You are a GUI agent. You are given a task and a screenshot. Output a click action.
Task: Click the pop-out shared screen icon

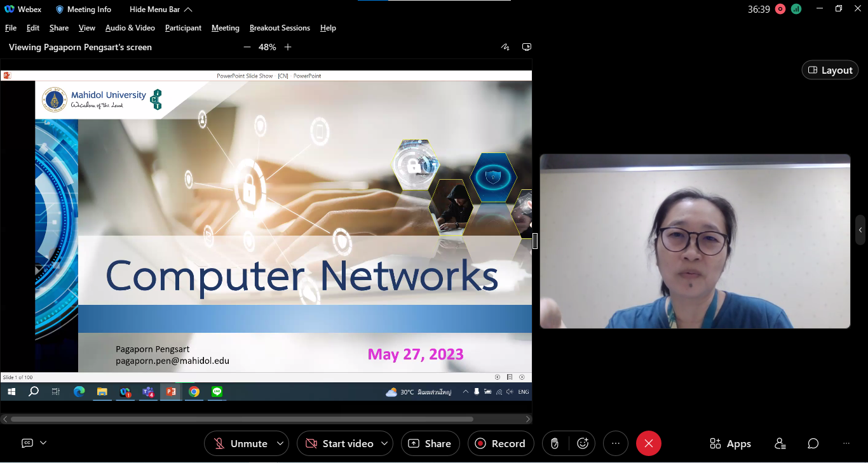coord(526,47)
